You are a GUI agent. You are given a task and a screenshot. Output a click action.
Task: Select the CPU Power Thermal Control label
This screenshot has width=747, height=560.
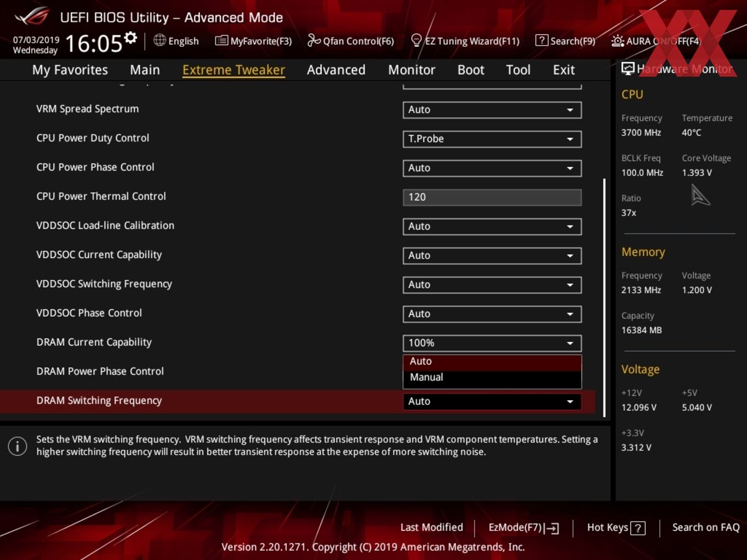click(x=101, y=197)
